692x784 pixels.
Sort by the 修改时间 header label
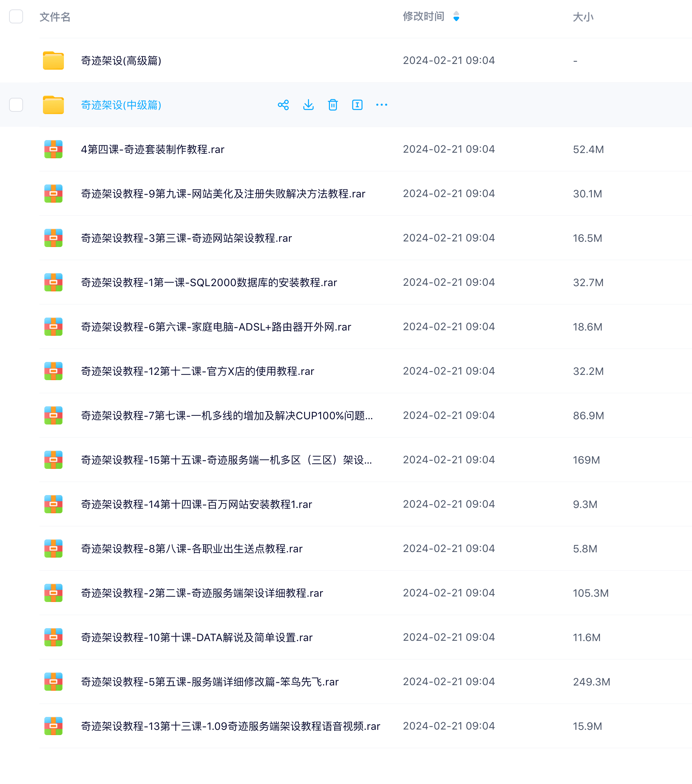click(424, 16)
